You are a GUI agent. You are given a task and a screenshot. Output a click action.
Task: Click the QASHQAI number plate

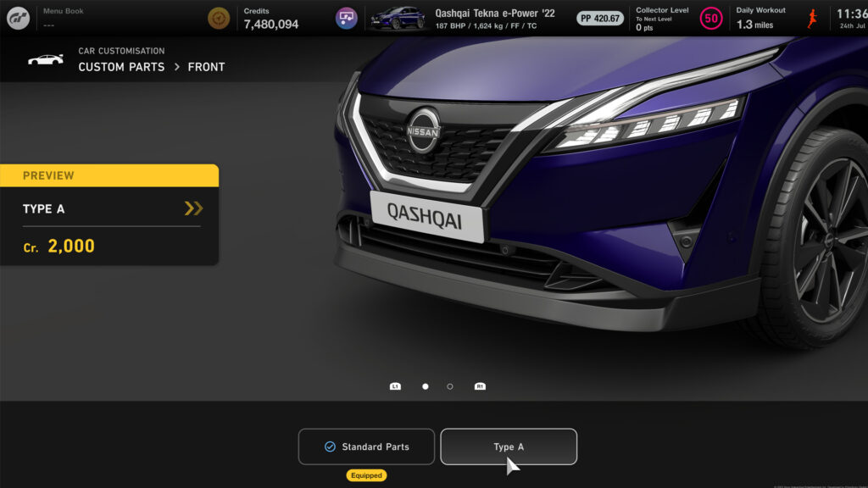pos(426,216)
